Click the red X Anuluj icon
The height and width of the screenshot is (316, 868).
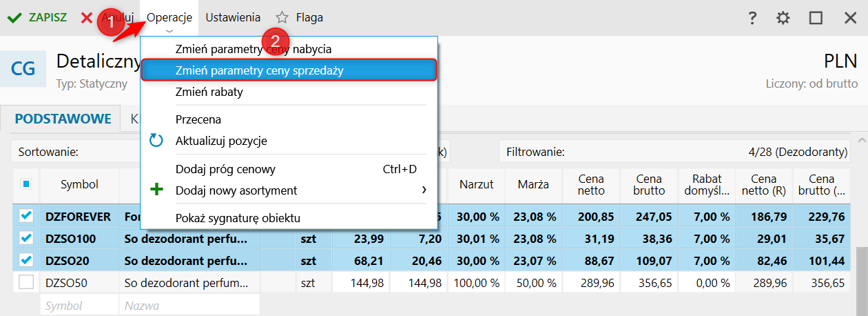click(87, 18)
